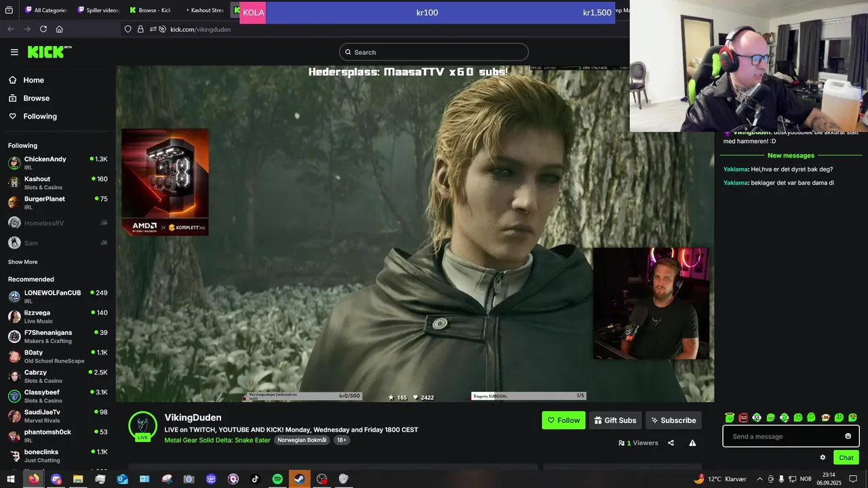
Task: Switch to the Kashout Stream browser tab
Action: pyautogui.click(x=203, y=10)
